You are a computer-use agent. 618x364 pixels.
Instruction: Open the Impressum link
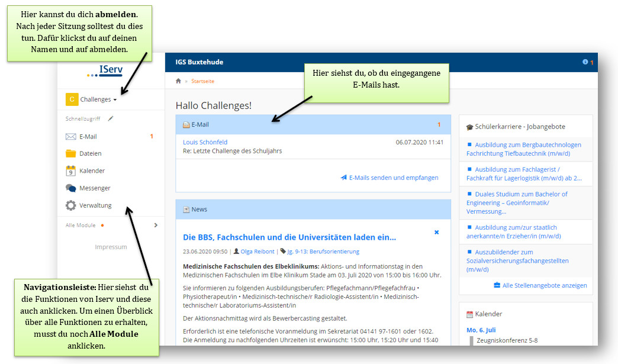point(111,247)
